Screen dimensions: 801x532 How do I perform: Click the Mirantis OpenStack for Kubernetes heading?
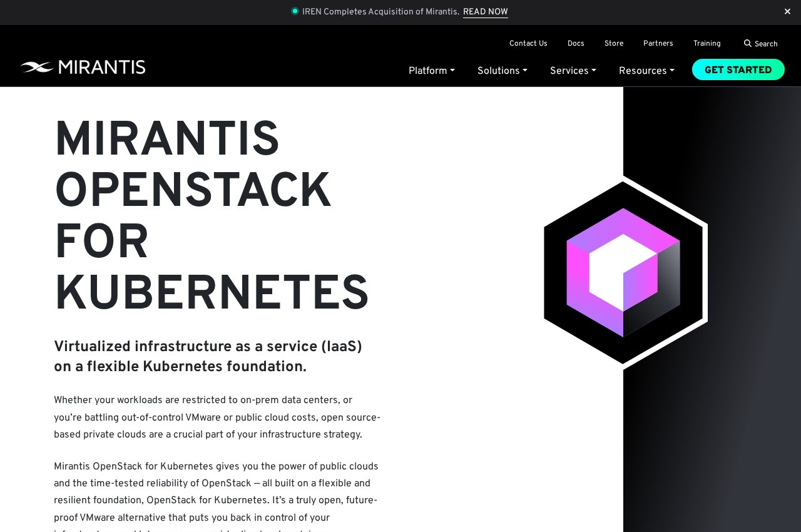[x=212, y=217]
